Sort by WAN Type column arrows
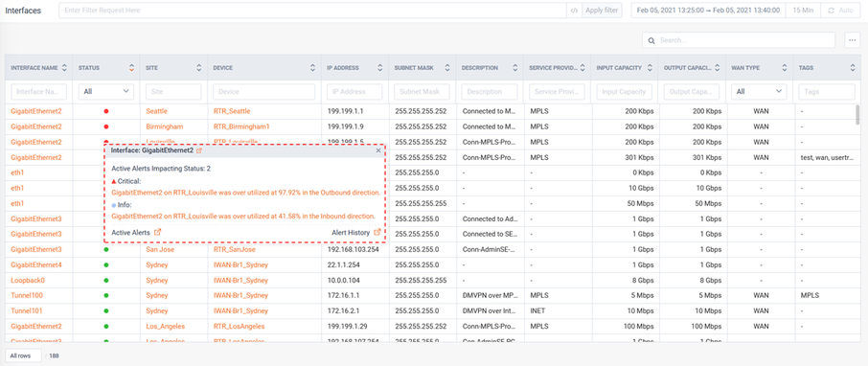This screenshot has width=868, height=366. click(785, 68)
